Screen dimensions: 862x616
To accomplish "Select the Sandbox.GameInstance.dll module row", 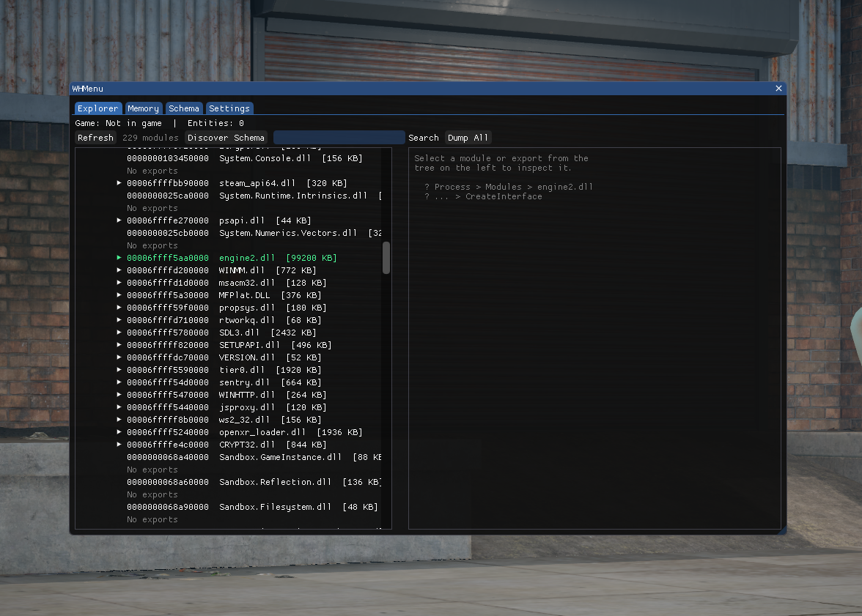I will (254, 457).
